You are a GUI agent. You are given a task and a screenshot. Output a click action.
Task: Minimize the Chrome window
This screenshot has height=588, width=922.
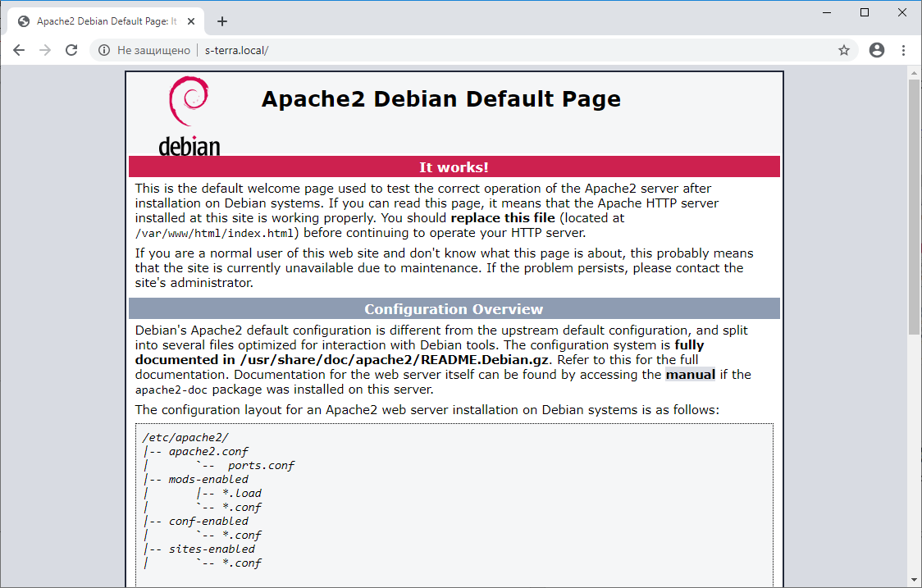point(827,12)
